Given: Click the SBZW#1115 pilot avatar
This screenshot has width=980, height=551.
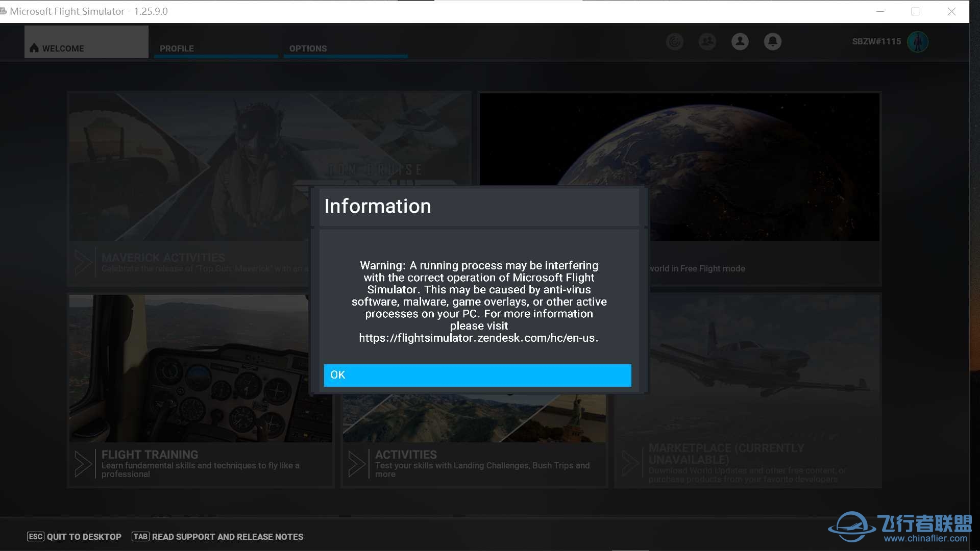Looking at the screenshot, I should click(918, 42).
